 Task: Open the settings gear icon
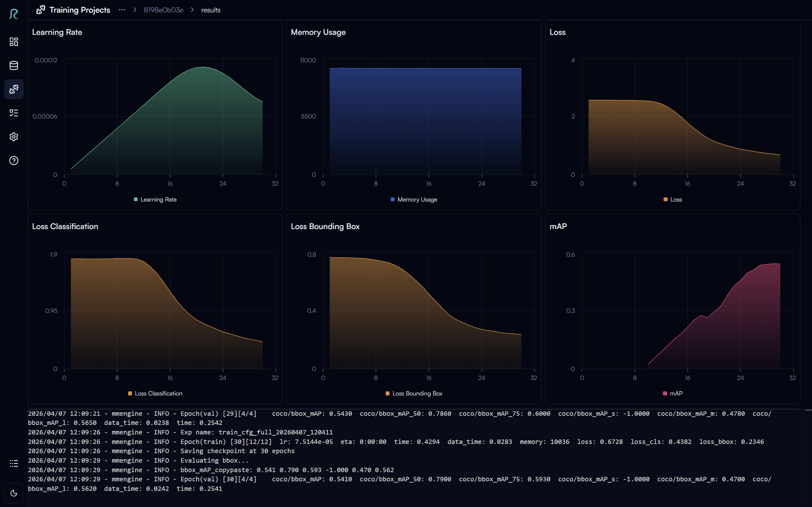click(x=14, y=137)
